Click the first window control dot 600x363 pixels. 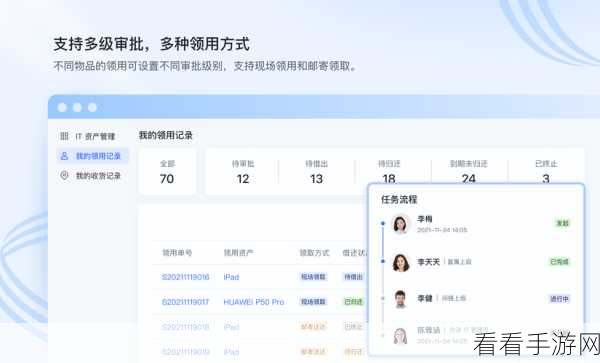click(62, 107)
